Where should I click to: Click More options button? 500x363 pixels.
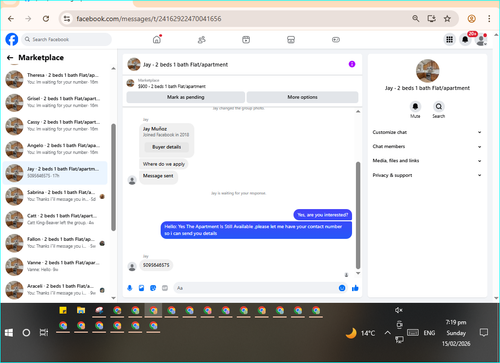coord(302,97)
